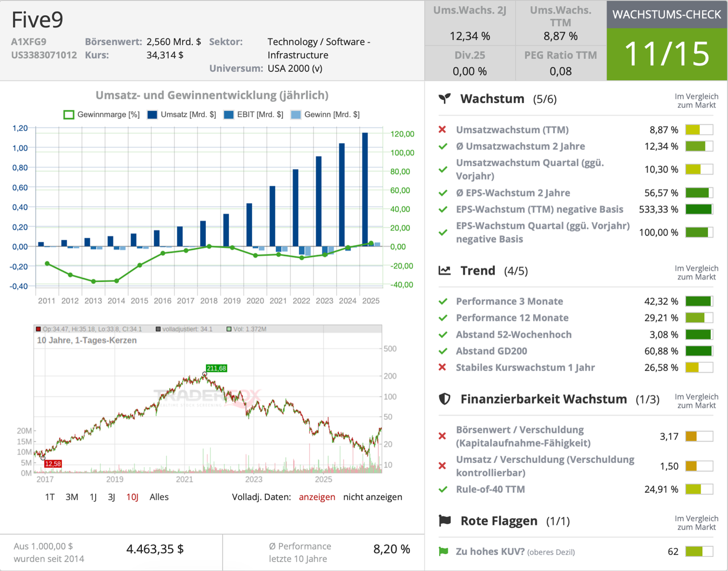Click checkmark beside Abstand 52-Wochenhoch

click(443, 335)
